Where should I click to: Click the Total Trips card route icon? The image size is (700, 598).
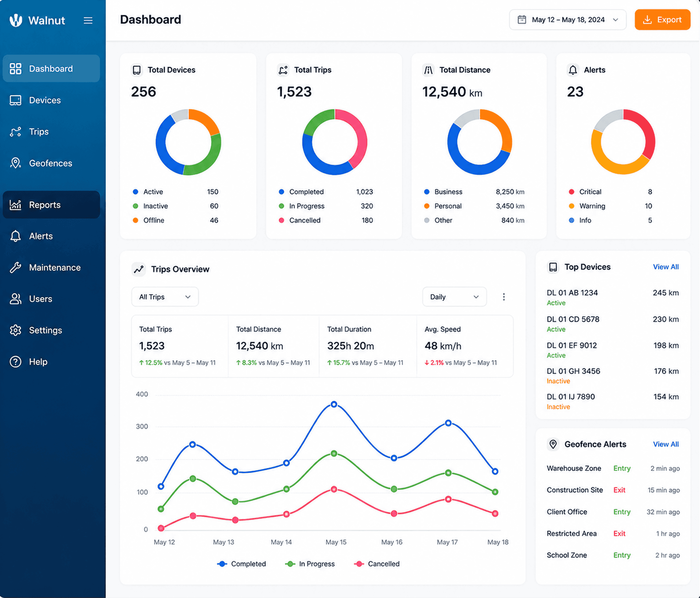pos(283,70)
